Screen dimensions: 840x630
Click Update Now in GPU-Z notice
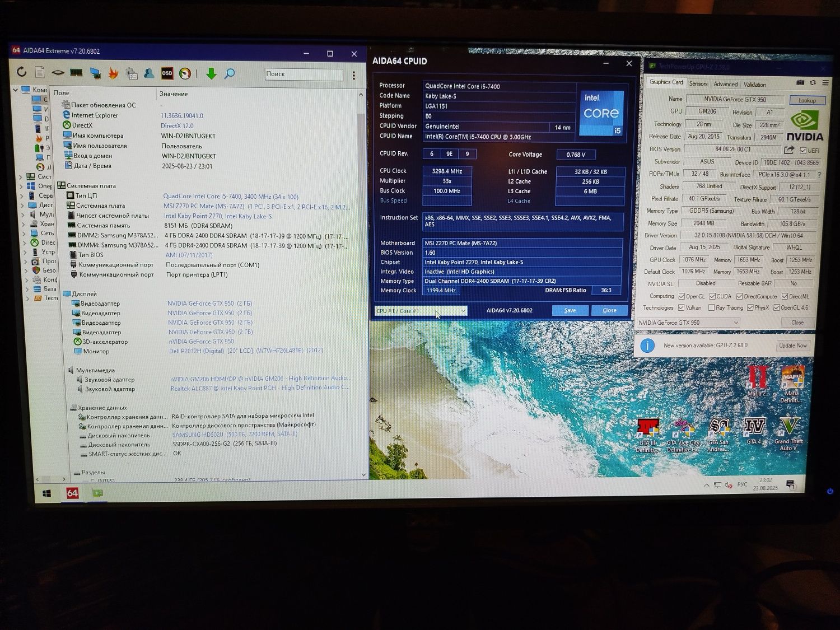coord(793,346)
